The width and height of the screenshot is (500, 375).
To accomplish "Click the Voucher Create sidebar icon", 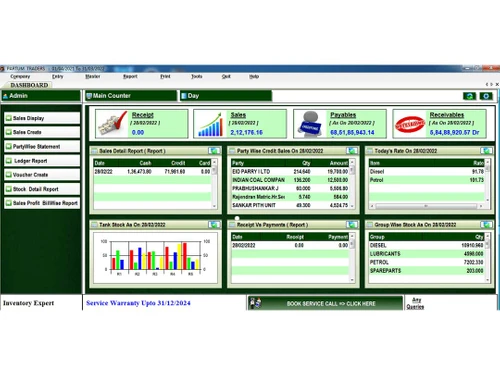I will pos(9,175).
